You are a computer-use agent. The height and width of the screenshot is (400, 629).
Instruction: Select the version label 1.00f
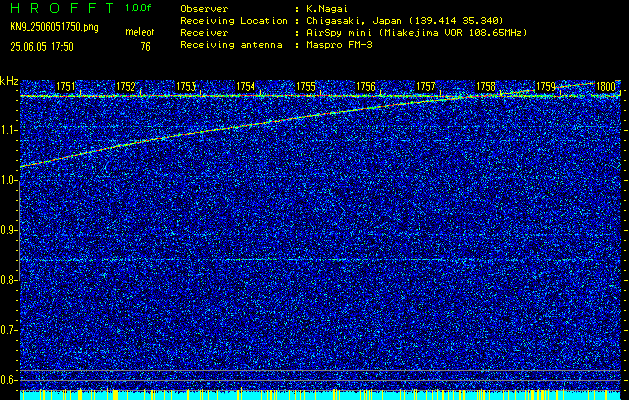[138, 8]
